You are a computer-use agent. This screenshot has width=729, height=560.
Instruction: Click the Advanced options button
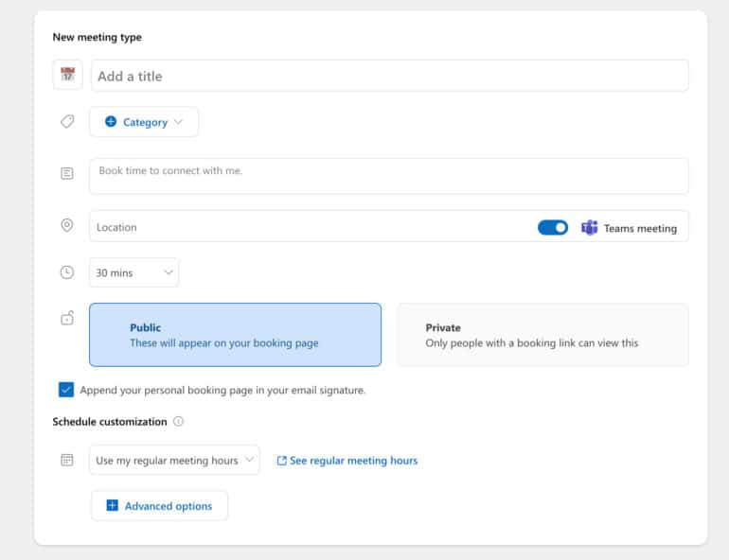click(159, 506)
